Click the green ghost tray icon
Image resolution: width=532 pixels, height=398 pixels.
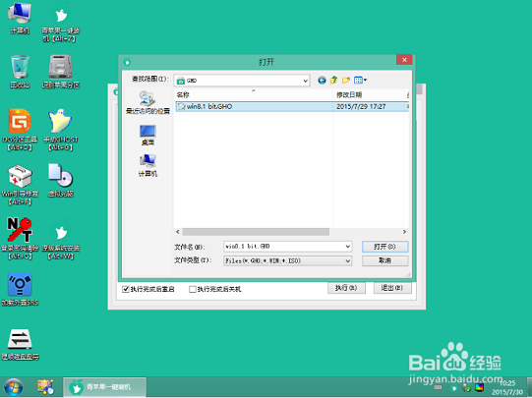click(x=454, y=388)
